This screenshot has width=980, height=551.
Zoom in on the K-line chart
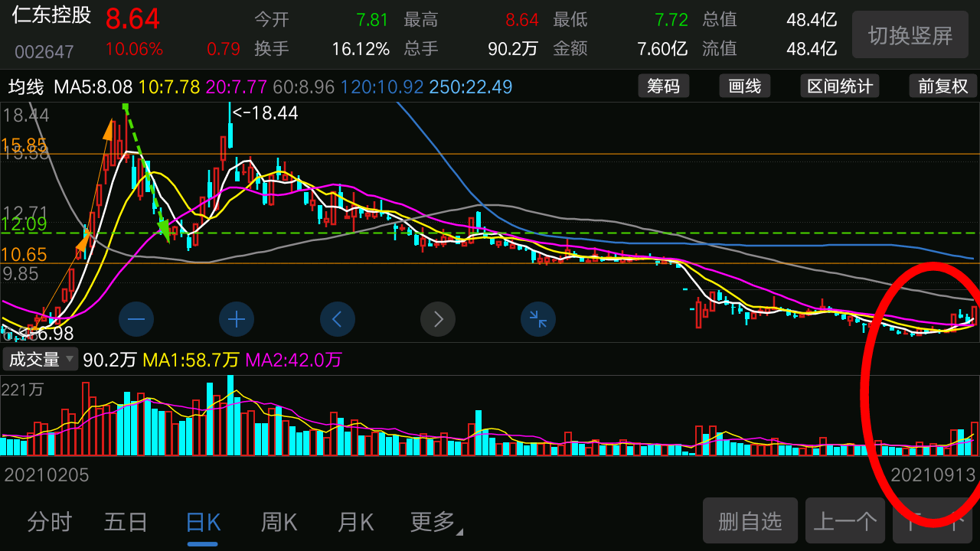tap(236, 319)
